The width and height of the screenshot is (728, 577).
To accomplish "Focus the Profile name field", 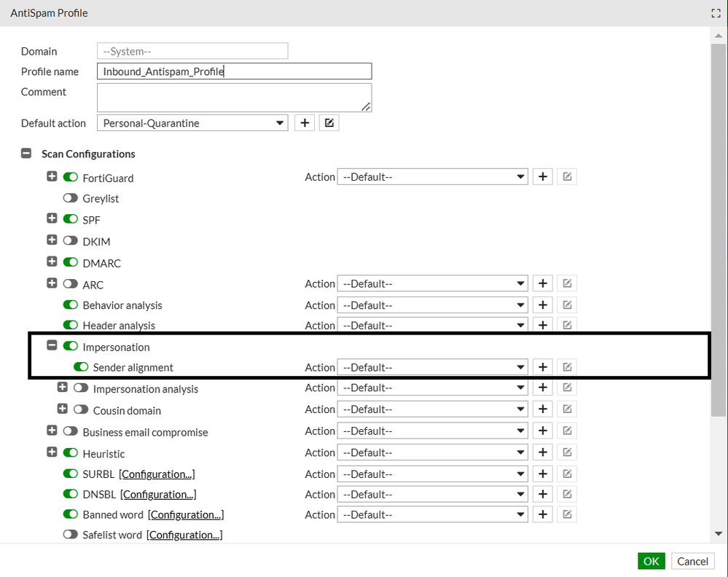I will pos(235,71).
